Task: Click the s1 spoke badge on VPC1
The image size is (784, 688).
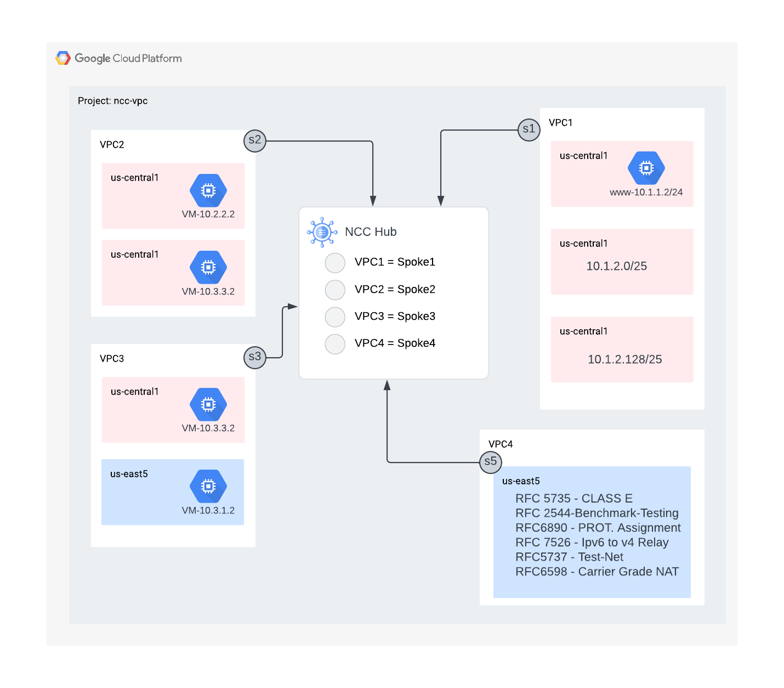Action: tap(529, 129)
